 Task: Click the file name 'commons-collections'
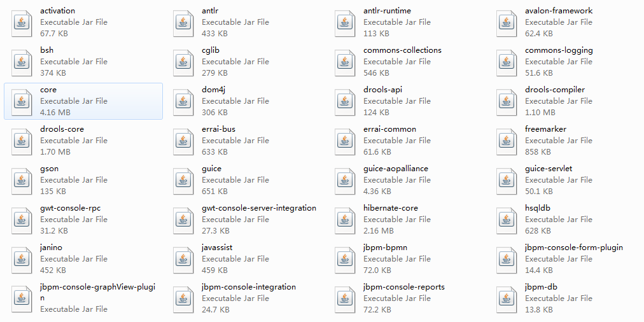tap(402, 50)
